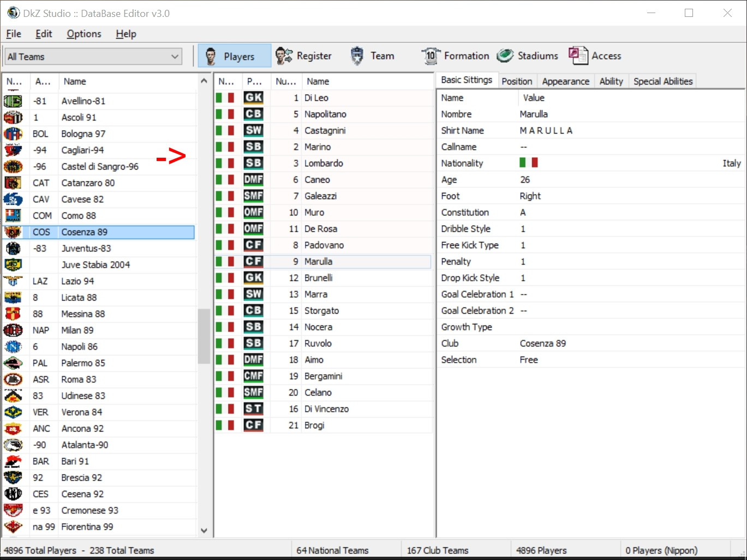Click the Verona 84 crest icon
Screen dimensions: 747x560
[x=13, y=412]
